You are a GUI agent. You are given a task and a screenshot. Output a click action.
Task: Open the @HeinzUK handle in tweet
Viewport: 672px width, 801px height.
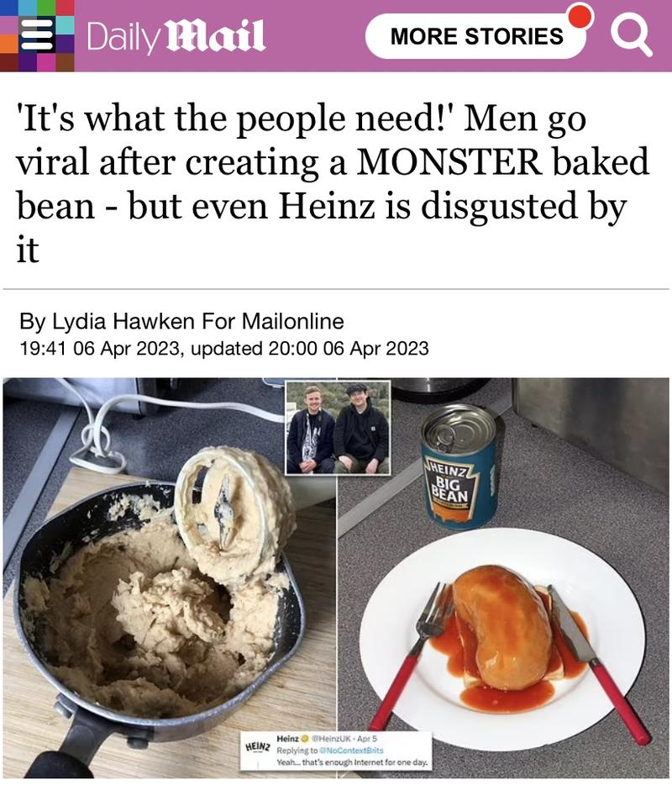click(x=331, y=739)
